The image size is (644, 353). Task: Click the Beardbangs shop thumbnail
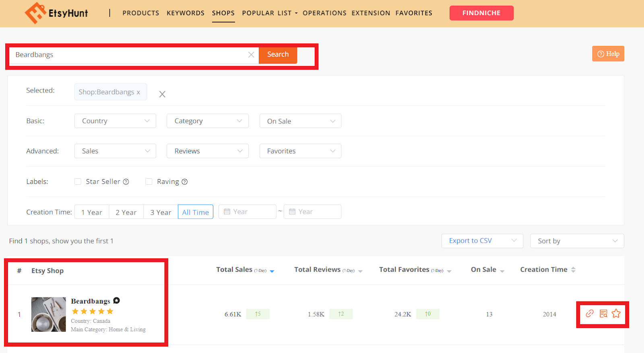(48, 314)
